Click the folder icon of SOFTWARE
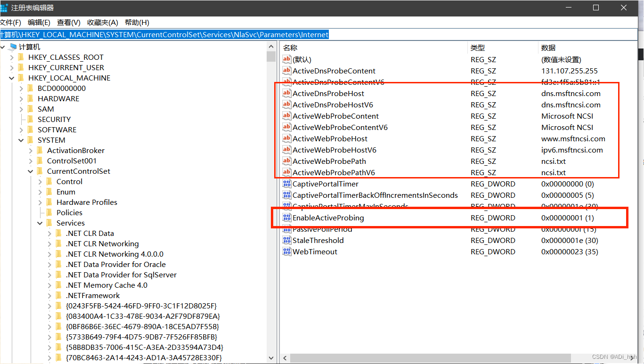The height and width of the screenshot is (364, 644). [30, 129]
